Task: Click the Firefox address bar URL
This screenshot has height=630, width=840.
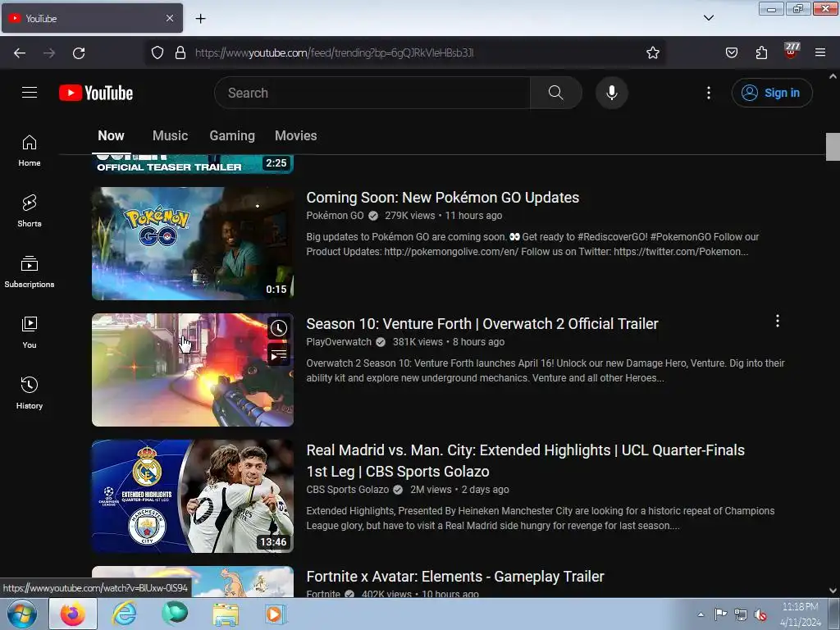Action: 335,52
